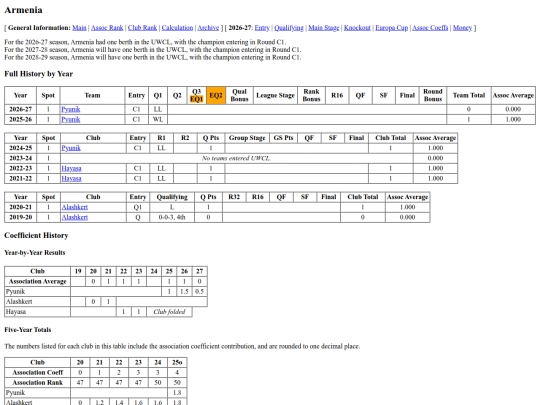
Task: Click Pyunik row label in Year-by-Year table
Action: 38,292
